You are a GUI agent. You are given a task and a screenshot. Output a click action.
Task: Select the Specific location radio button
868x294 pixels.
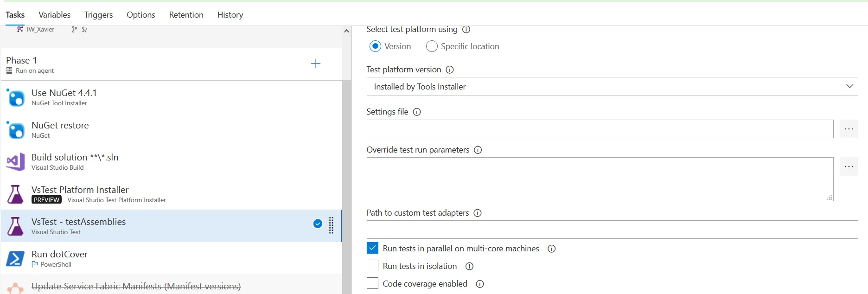[432, 46]
